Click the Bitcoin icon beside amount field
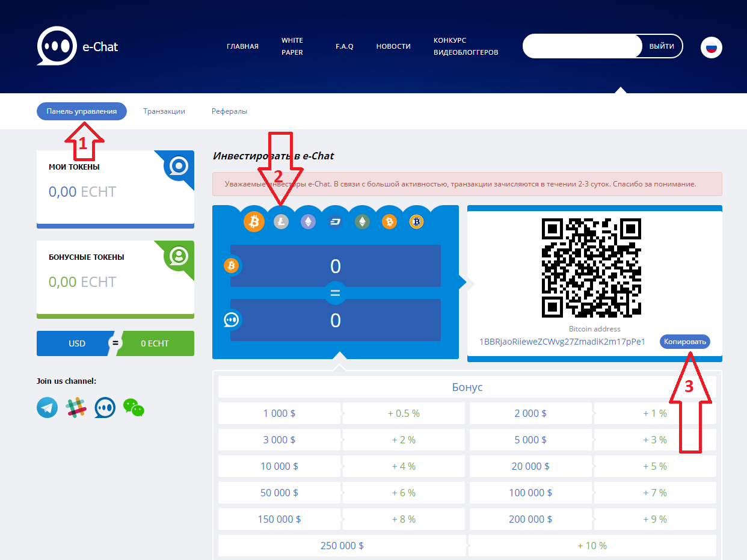747x560 pixels. 232,265
